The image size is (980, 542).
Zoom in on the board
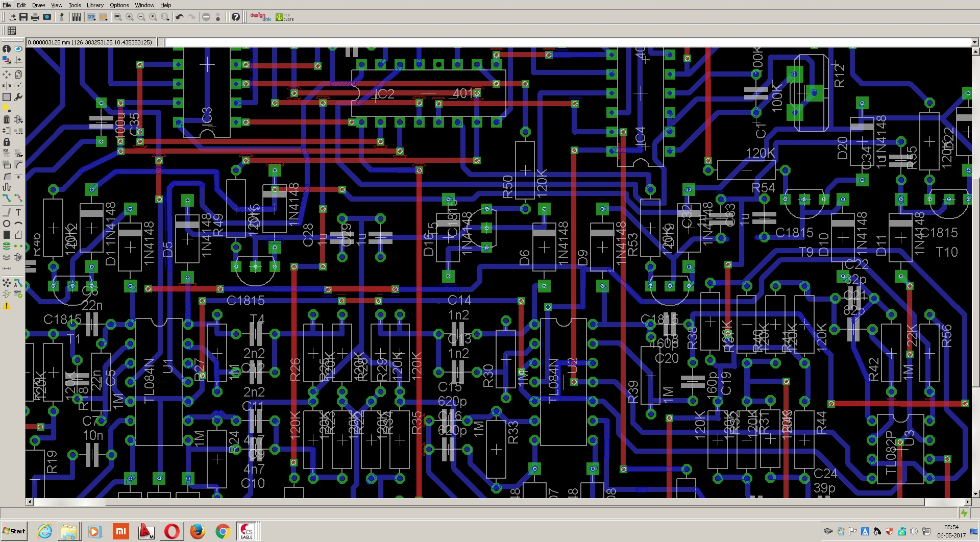[130, 17]
